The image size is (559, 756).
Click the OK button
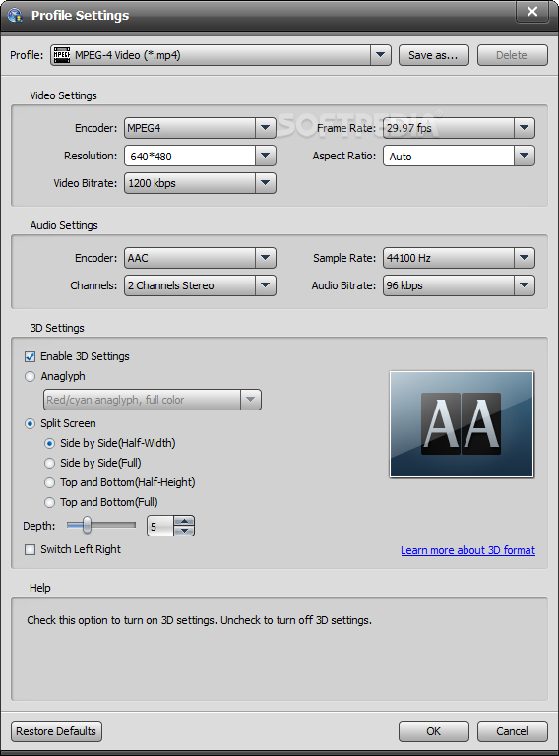pos(434,731)
